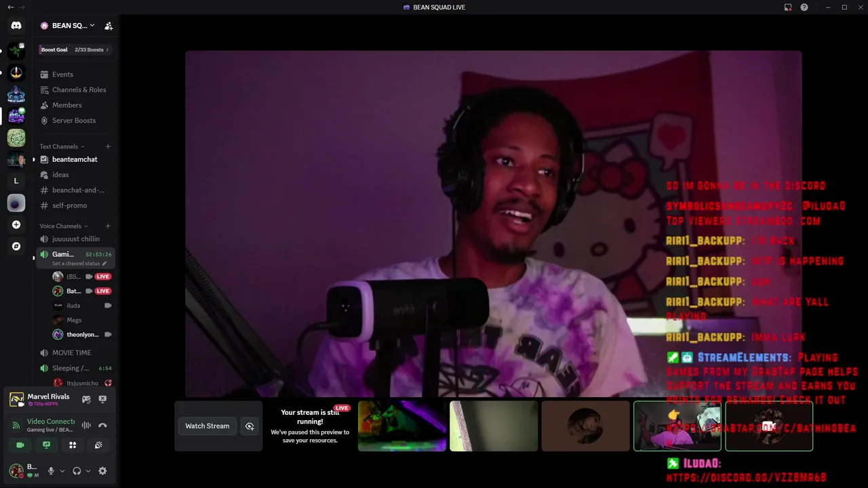Image resolution: width=868 pixels, height=488 pixels.
Task: Disconnect from voice with hang-up icon
Action: point(102,425)
